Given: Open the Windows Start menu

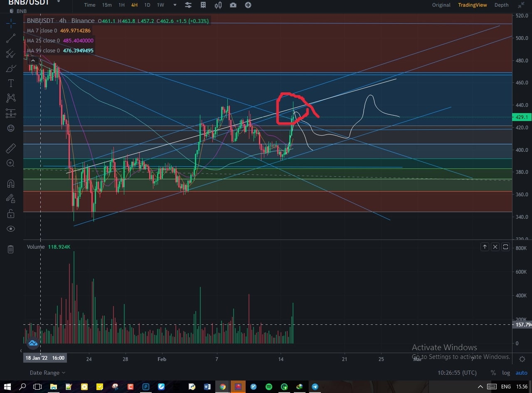Looking at the screenshot, I should point(8,387).
